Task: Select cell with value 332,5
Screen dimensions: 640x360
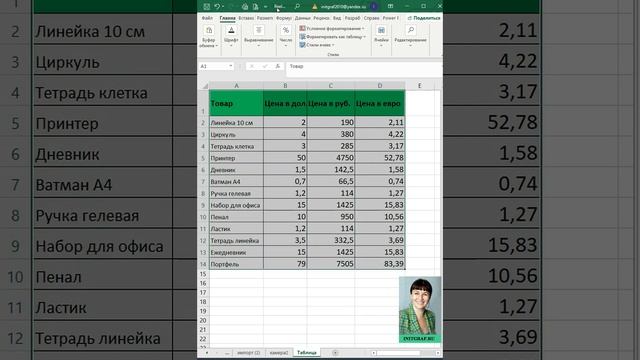Action: click(x=331, y=240)
